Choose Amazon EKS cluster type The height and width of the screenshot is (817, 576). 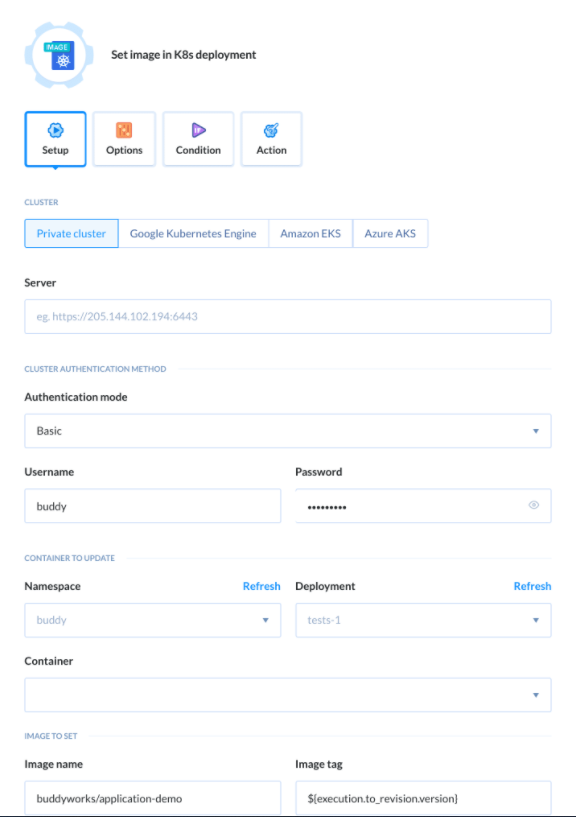click(310, 233)
